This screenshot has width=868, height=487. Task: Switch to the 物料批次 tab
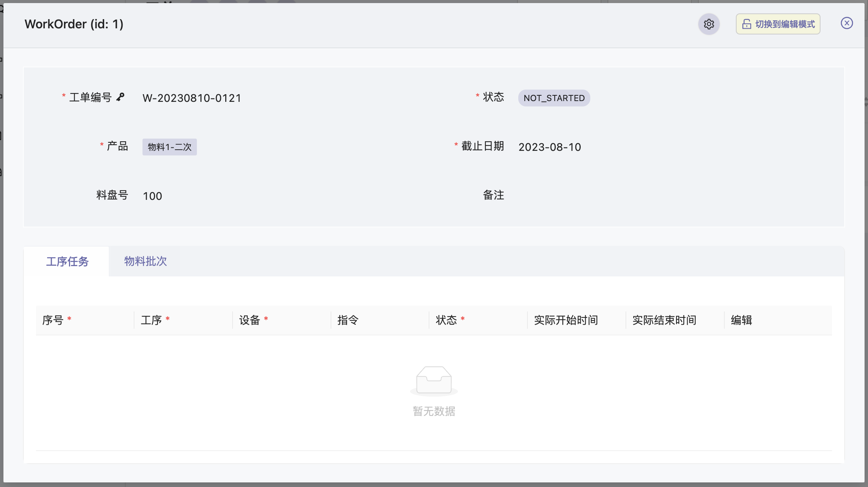(145, 261)
